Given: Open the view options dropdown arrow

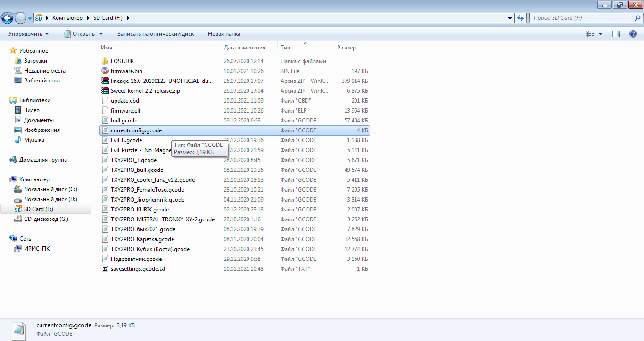Looking at the screenshot, I should click(x=600, y=34).
